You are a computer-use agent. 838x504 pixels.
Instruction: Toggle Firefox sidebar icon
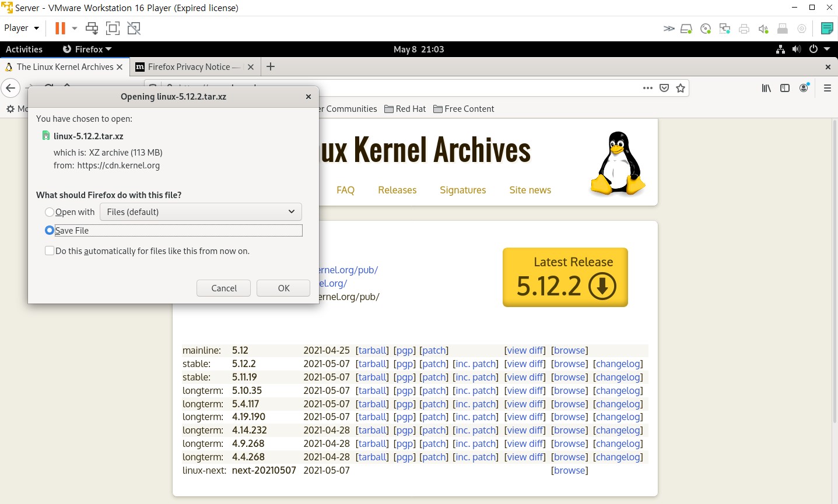pyautogui.click(x=785, y=88)
